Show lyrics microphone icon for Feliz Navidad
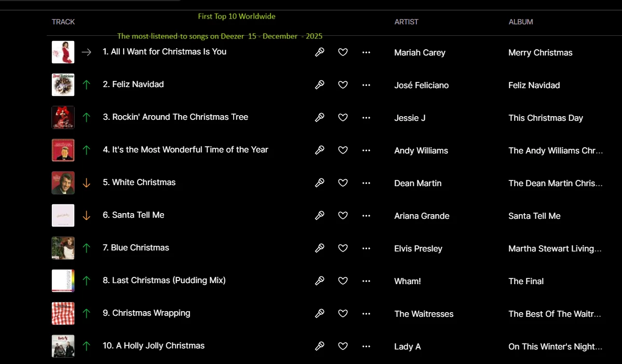Viewport: 622px width, 364px height. click(x=319, y=85)
